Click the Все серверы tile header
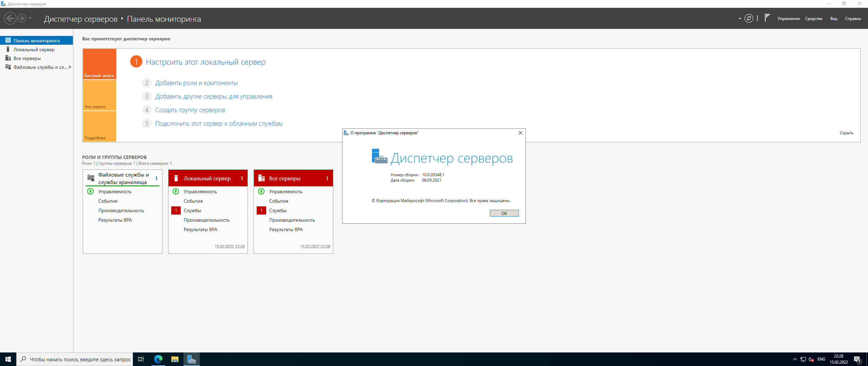868x366 pixels. (293, 178)
